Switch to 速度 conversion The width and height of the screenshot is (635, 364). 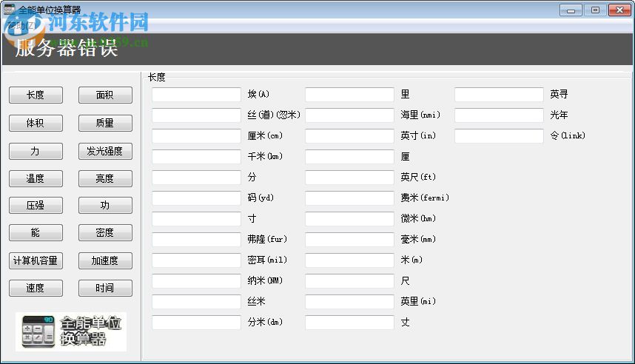tap(36, 289)
